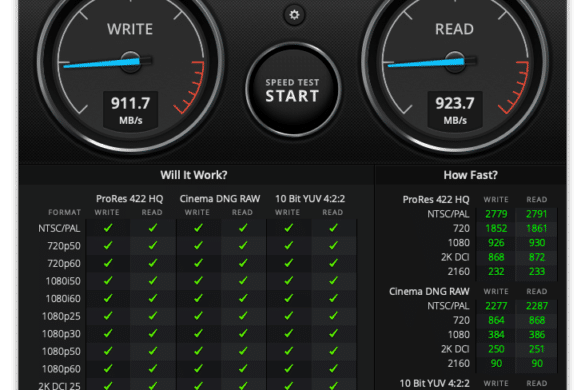This screenshot has width=585, height=390.
Task: Click the Cinema DNG RAW header in Will It Work
Action: click(220, 199)
